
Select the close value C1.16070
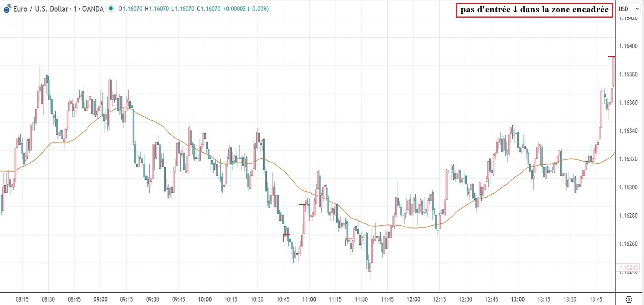click(208, 8)
